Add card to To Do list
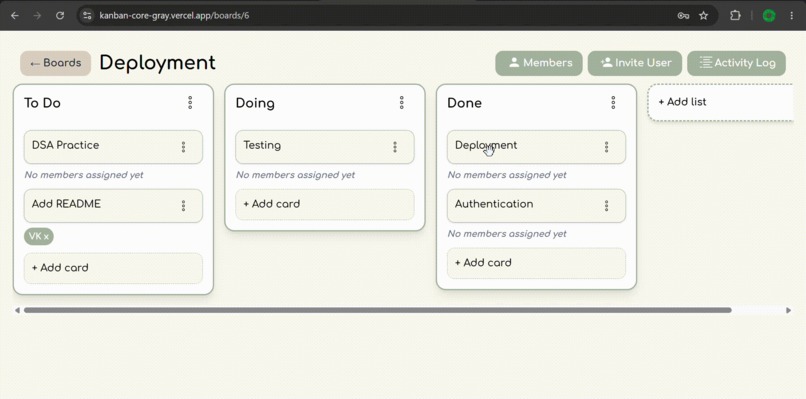The width and height of the screenshot is (806, 399). point(113,268)
